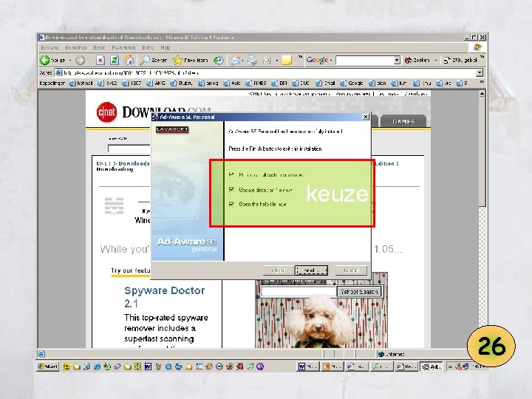Screen dimensions: 532x399
Task: Open the hotmail shortcut in Koppelingen bar
Action: tap(81, 83)
